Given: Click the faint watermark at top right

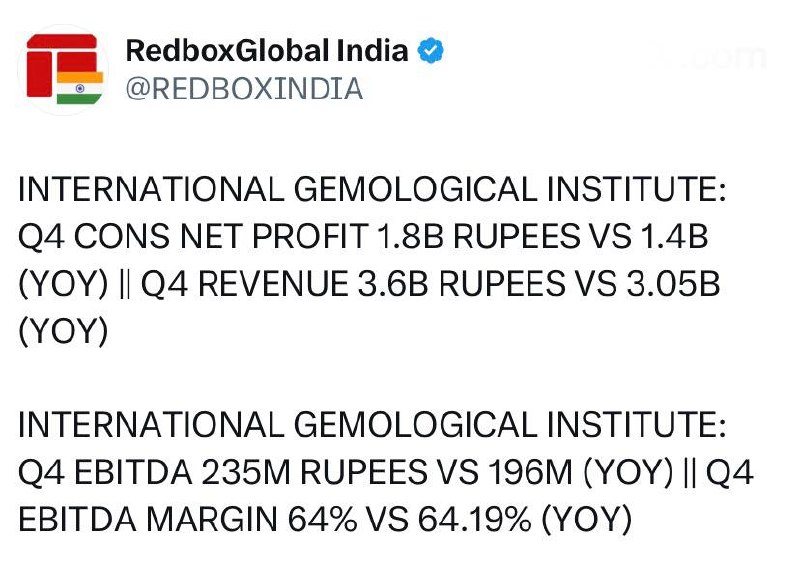Looking at the screenshot, I should (x=709, y=56).
